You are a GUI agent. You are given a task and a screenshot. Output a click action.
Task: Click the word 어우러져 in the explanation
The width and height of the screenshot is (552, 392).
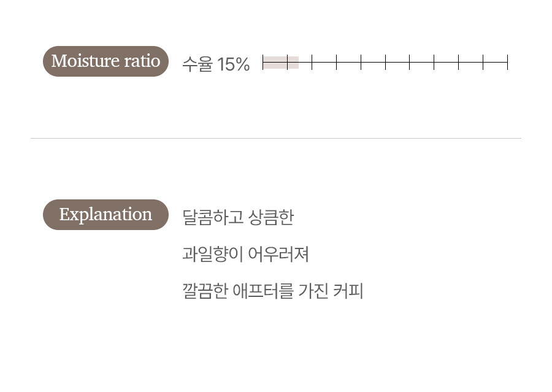[x=279, y=254]
